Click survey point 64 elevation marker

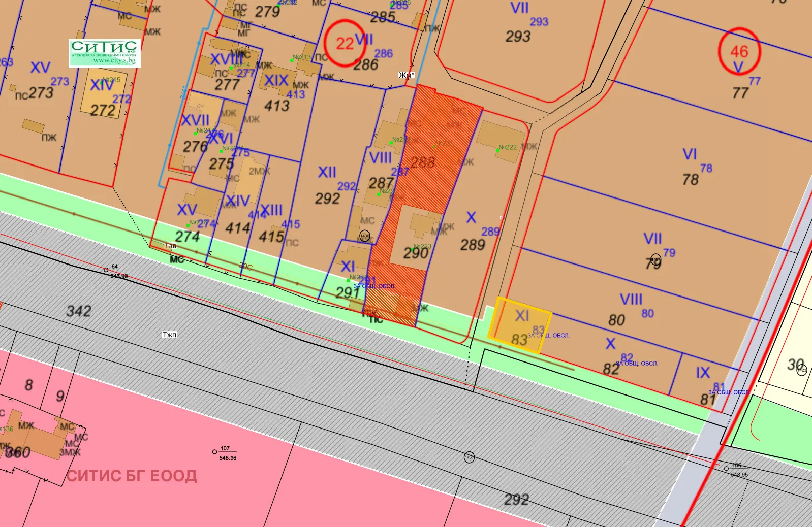[x=106, y=270]
